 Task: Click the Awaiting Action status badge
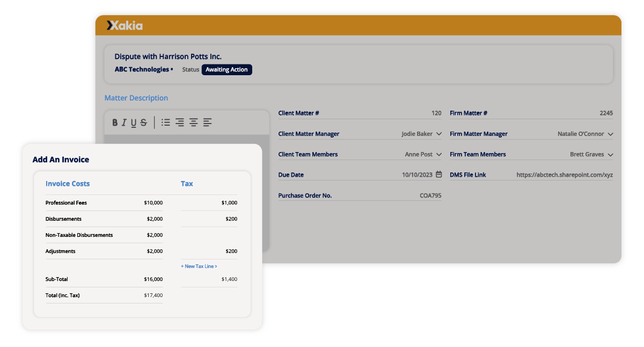[x=226, y=69]
